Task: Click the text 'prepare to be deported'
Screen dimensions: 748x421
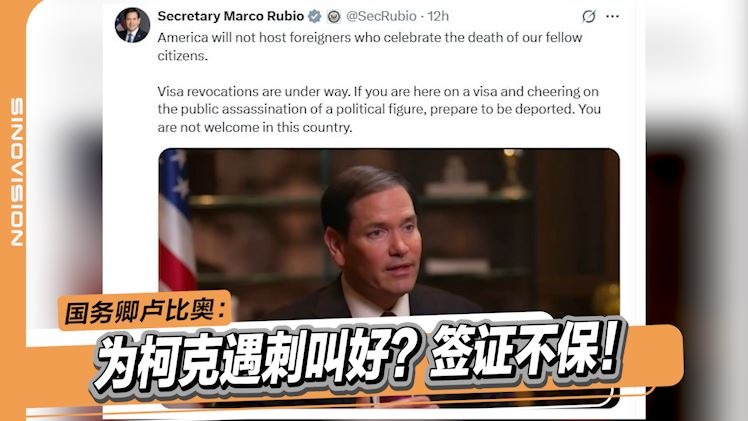Action: click(x=502, y=109)
